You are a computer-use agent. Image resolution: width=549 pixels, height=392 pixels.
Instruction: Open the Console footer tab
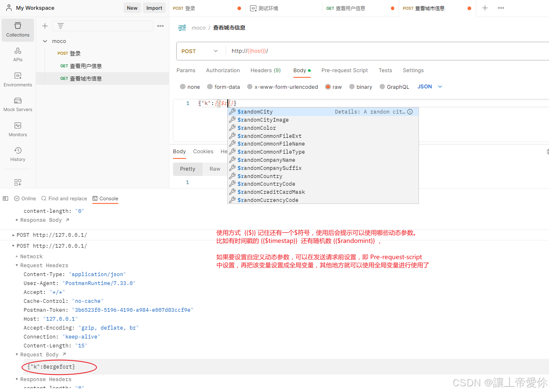[105, 199]
